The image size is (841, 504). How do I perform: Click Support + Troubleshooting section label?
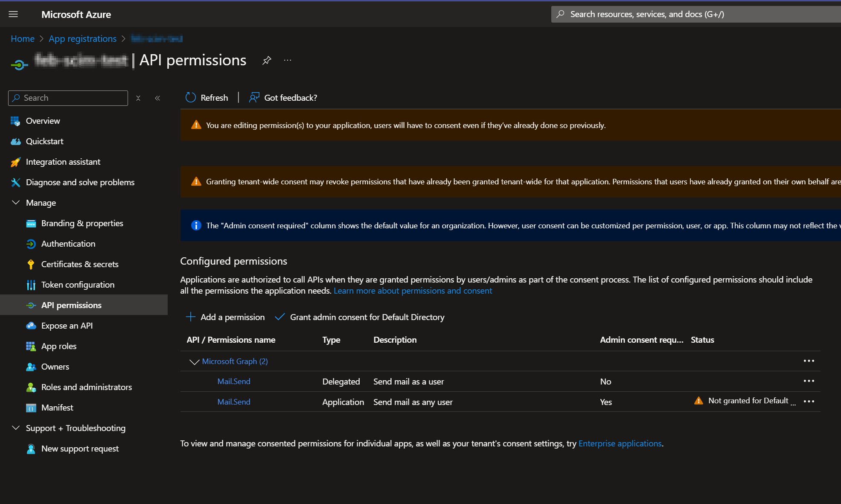coord(76,428)
